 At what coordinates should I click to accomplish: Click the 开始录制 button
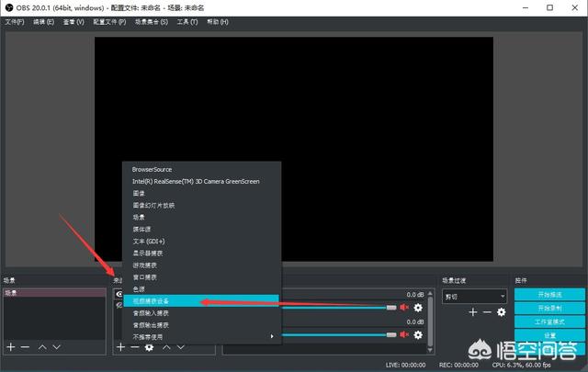(x=549, y=309)
